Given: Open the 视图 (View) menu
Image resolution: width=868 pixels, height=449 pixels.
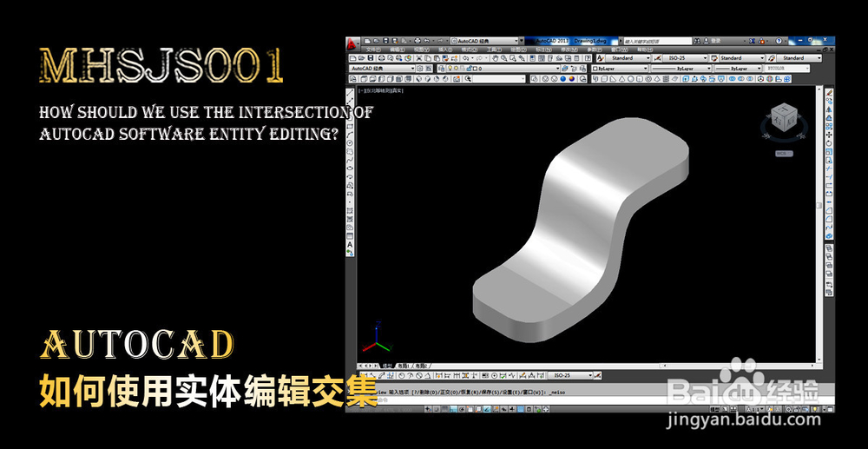Looking at the screenshot, I should pyautogui.click(x=422, y=50).
